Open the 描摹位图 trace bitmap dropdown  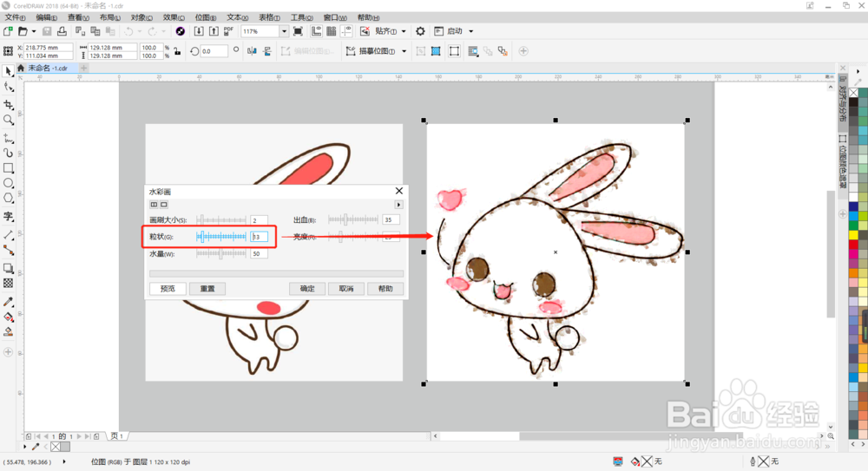[404, 51]
